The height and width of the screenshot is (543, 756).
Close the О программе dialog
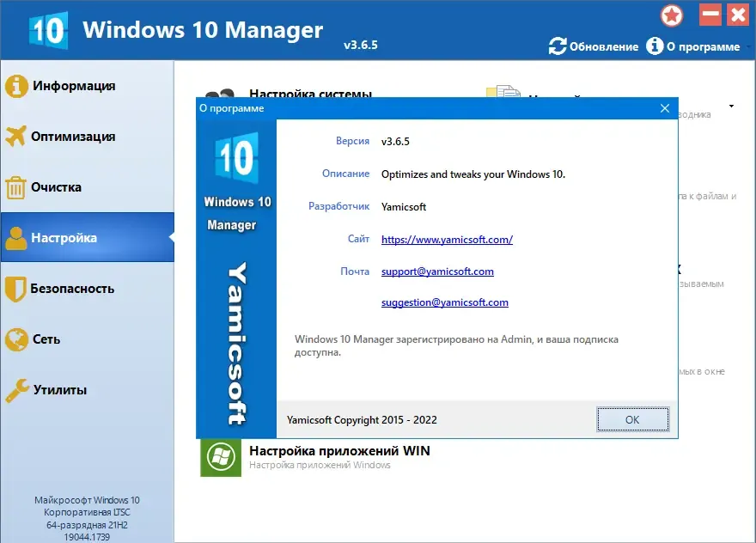tap(665, 108)
